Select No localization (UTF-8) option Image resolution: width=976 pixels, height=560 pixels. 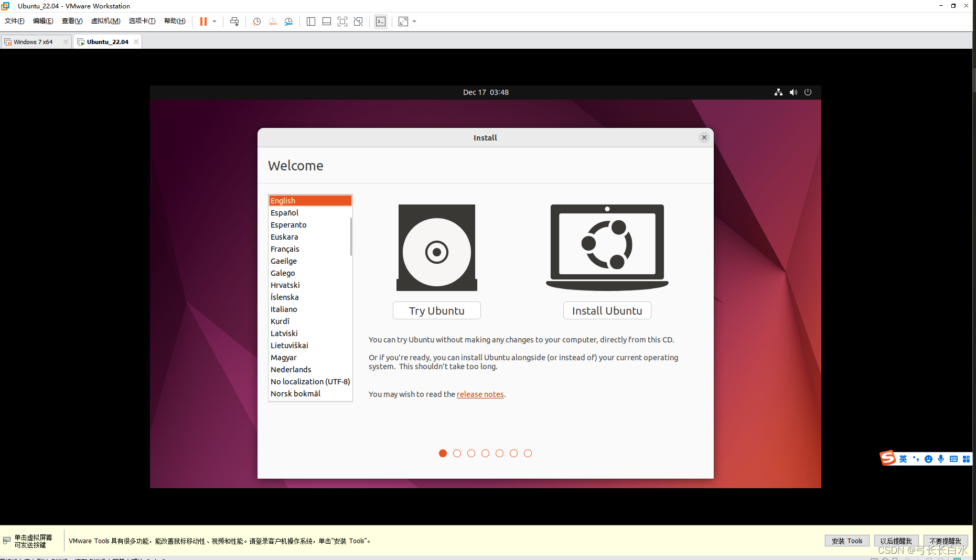click(310, 382)
